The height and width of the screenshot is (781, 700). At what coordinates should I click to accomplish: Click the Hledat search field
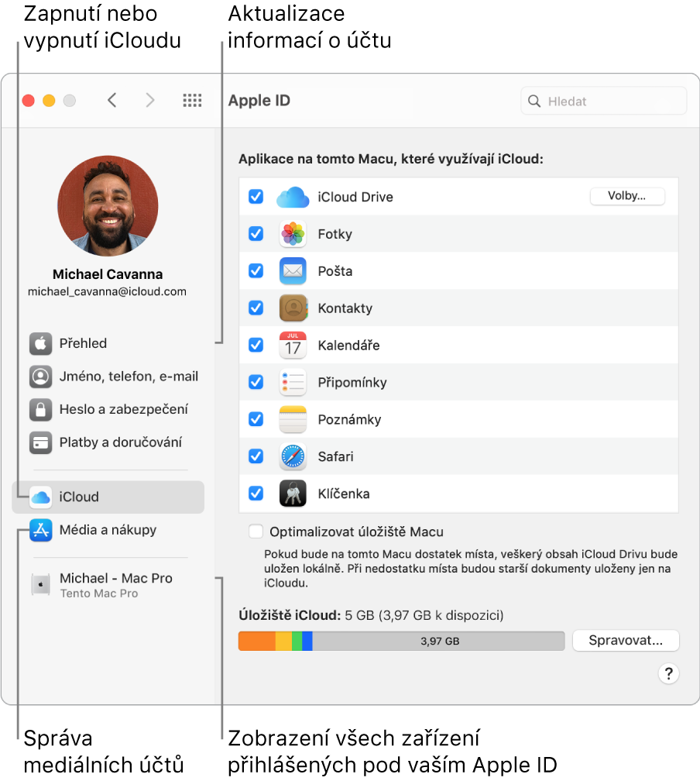(x=603, y=101)
